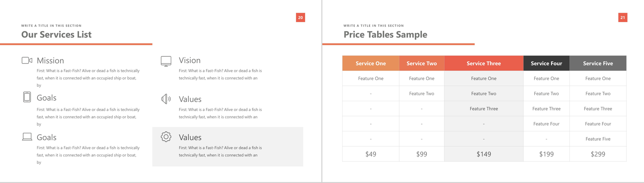Click the speaker icon beside the first Values heading
The image size is (644, 183).
[166, 99]
